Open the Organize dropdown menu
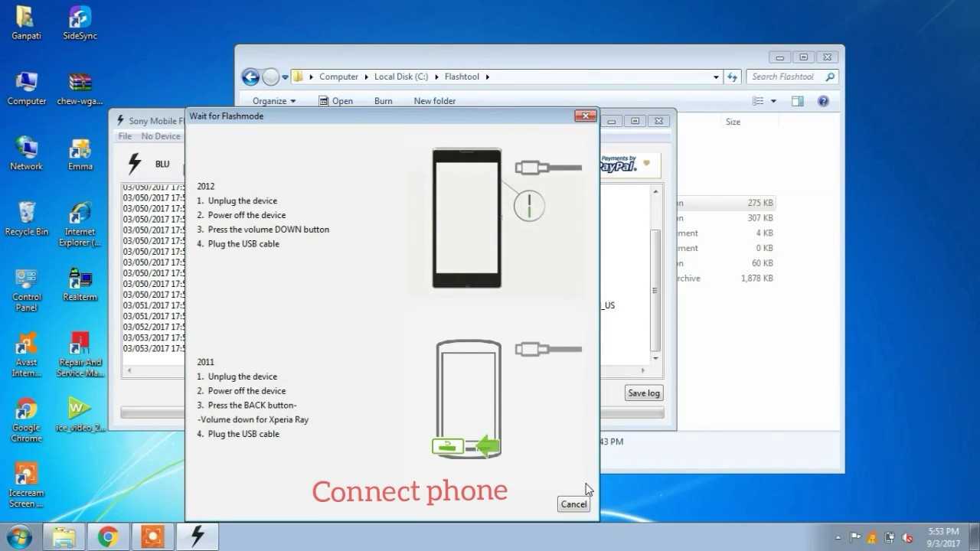This screenshot has height=551, width=980. tap(274, 101)
